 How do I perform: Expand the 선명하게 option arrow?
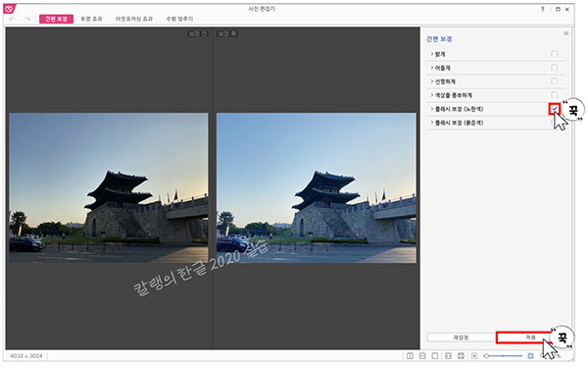[x=431, y=81]
